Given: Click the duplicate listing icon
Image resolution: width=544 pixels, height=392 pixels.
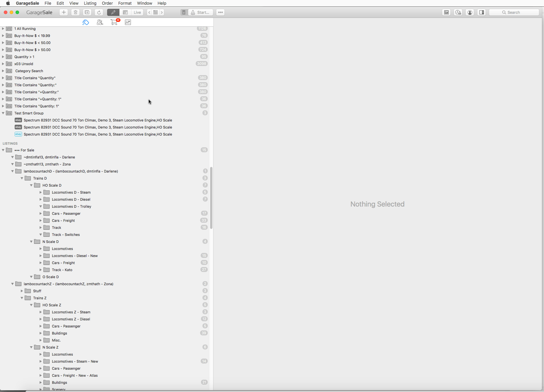Looking at the screenshot, I should tap(87, 12).
